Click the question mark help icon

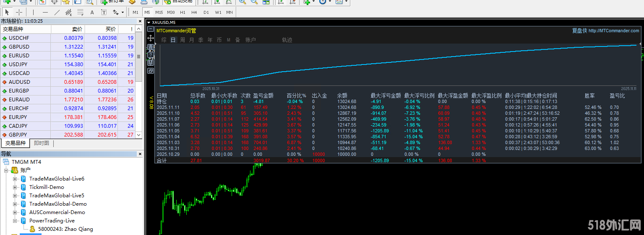[x=150, y=55]
